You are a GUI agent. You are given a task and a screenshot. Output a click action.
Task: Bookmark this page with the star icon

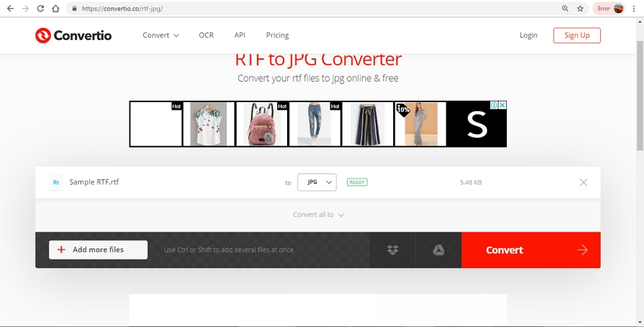tap(580, 8)
